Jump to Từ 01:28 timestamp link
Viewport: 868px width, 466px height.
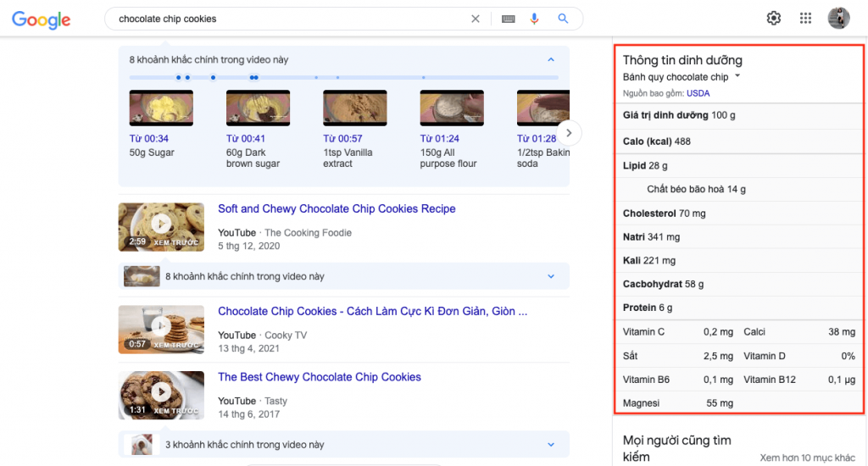point(537,139)
